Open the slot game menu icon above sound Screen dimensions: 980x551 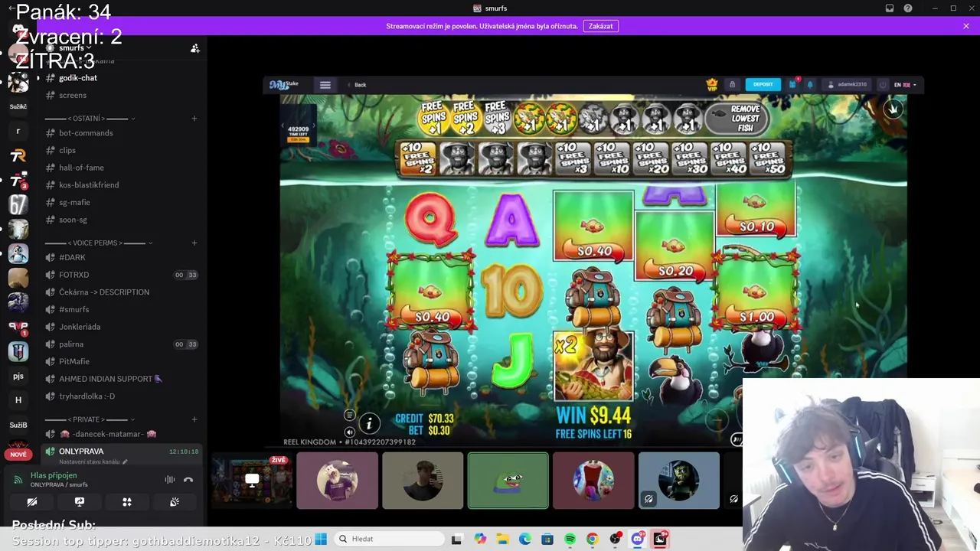[x=350, y=416]
